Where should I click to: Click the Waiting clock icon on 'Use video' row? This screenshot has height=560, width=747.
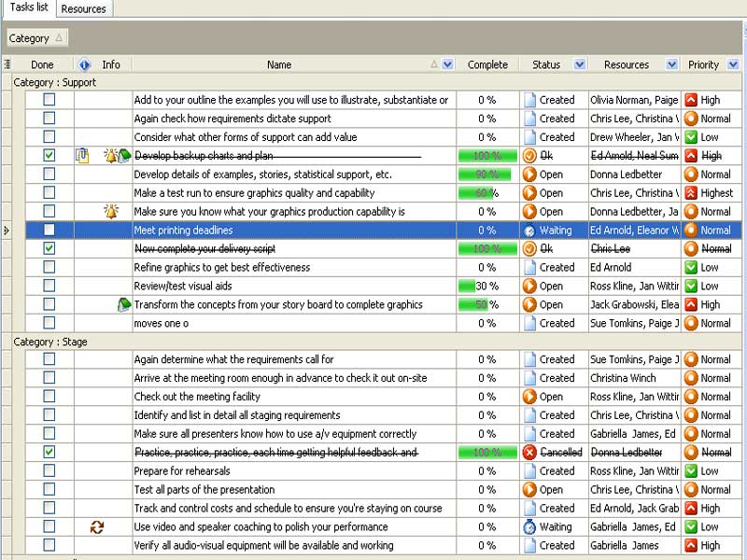point(529,527)
